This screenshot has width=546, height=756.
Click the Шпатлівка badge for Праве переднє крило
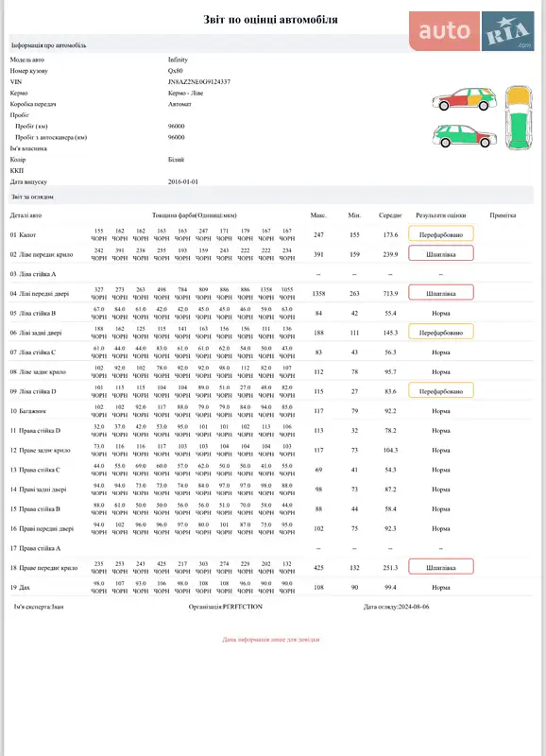coord(441,568)
